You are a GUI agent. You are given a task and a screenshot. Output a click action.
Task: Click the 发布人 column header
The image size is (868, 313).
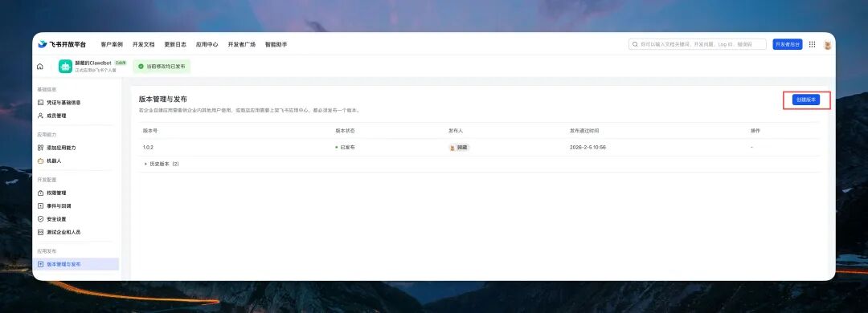pos(456,131)
